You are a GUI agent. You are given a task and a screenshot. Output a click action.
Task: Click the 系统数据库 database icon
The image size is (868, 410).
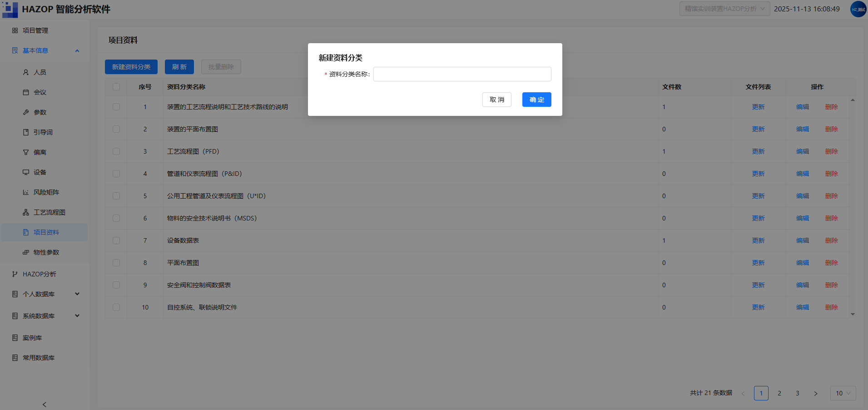point(15,316)
